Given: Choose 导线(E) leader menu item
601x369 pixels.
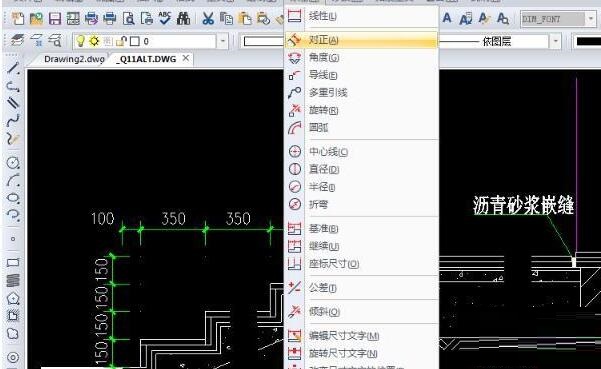Looking at the screenshot, I should (361, 75).
